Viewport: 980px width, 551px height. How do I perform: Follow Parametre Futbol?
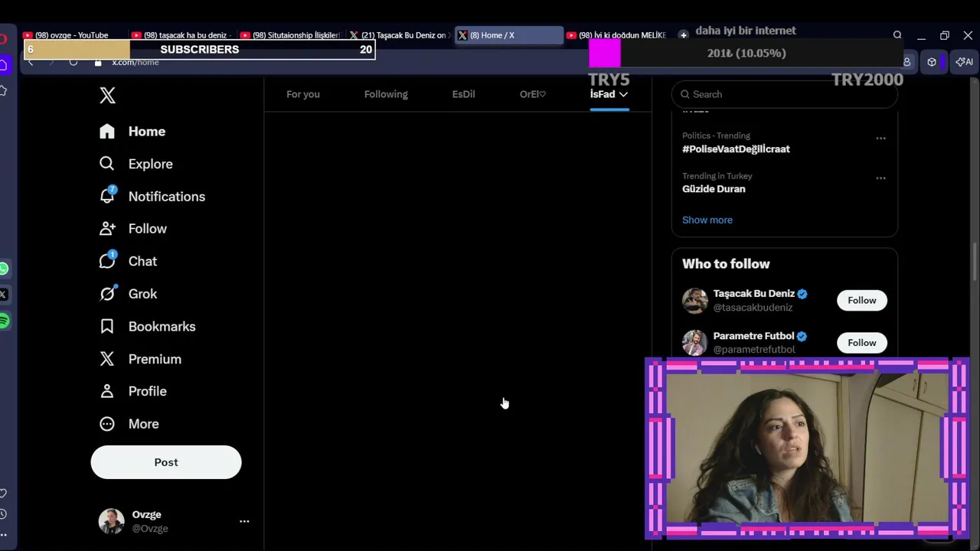click(862, 343)
